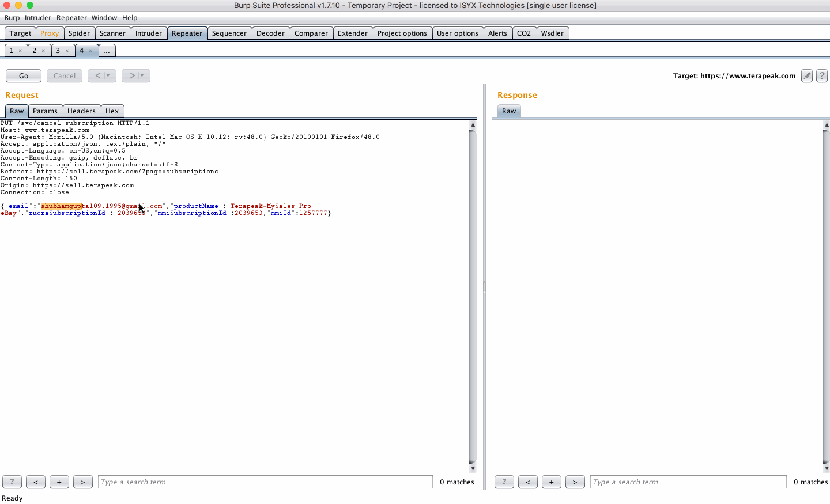Go to previous request search match

(36, 482)
